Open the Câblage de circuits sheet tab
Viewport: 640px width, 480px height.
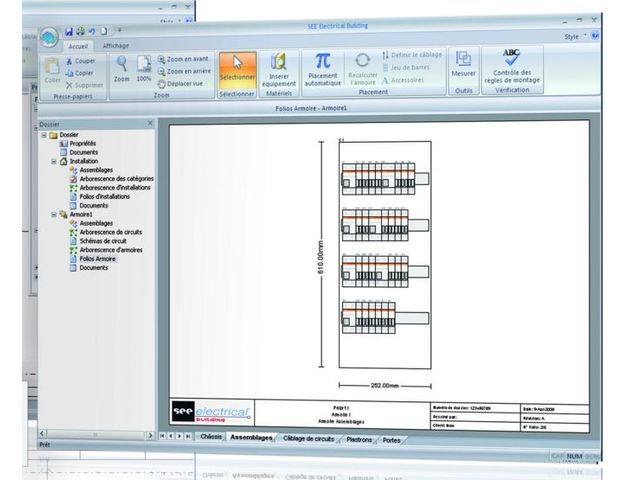pyautogui.click(x=309, y=438)
